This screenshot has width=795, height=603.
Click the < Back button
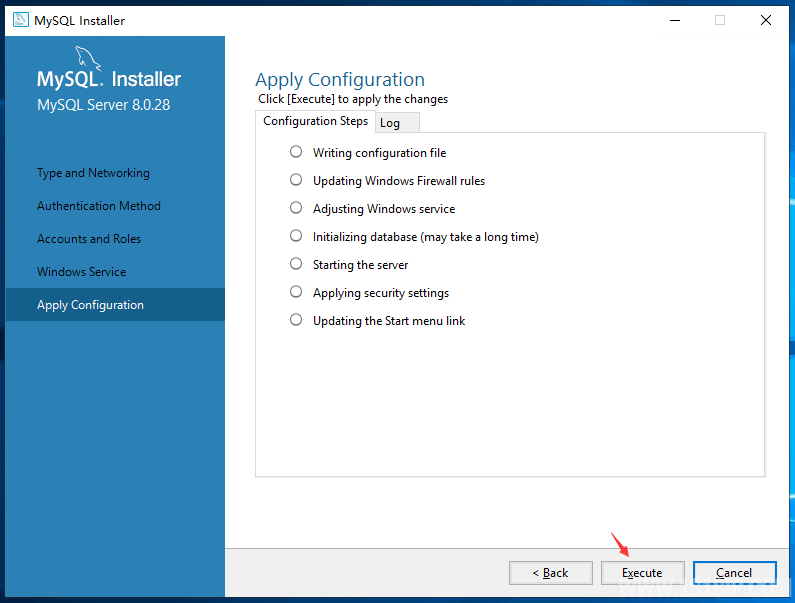(551, 573)
